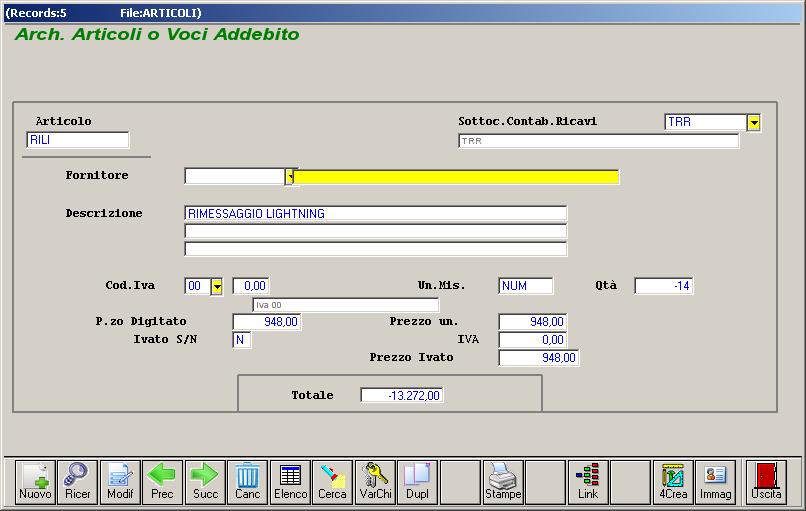
Task: Click the Articolo code field
Action: click(x=78, y=140)
